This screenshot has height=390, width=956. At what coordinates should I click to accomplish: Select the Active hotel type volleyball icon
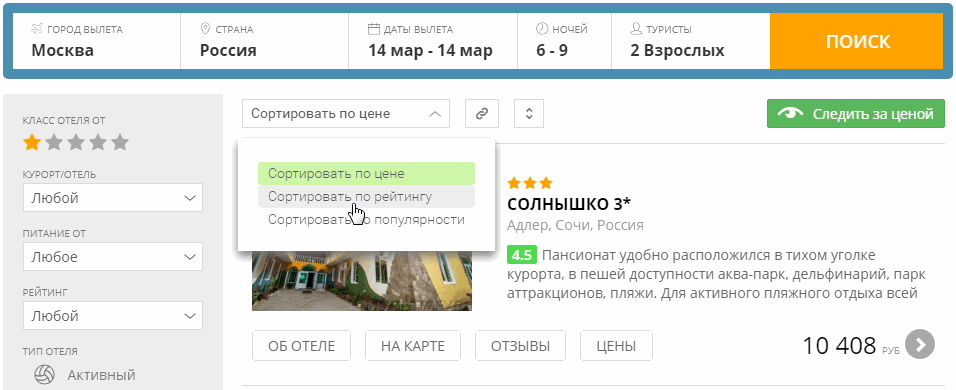coord(45,375)
